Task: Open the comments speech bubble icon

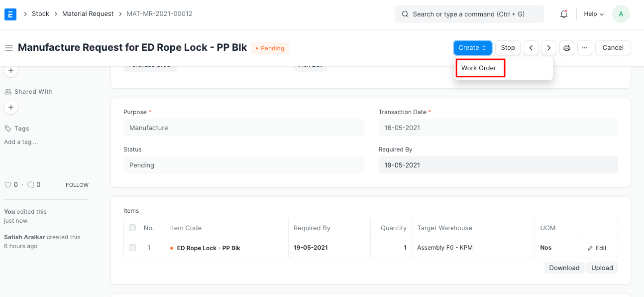Action: (x=31, y=185)
